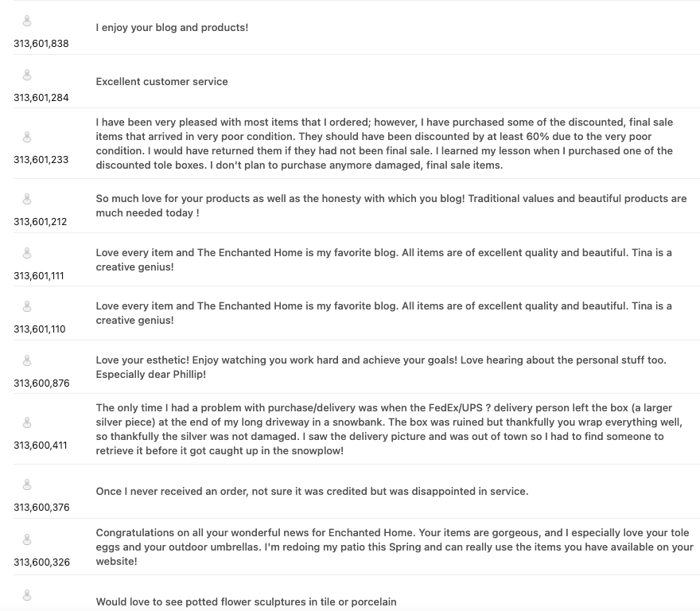Image resolution: width=700 pixels, height=611 pixels.
Task: Open respondent ID 313,600,326
Action: tap(41, 562)
